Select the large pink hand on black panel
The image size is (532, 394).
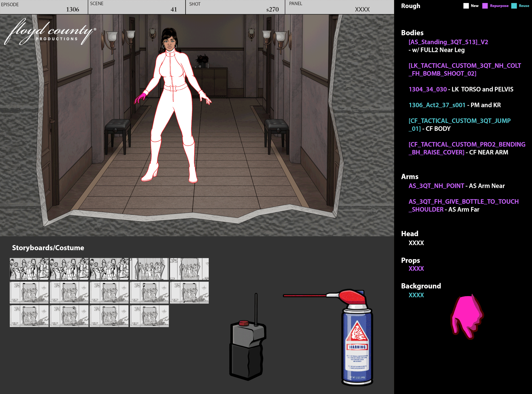coord(467,317)
